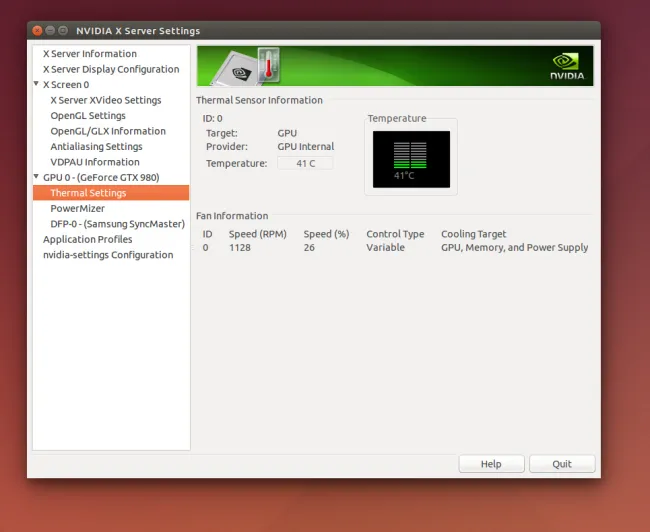This screenshot has width=650, height=532.
Task: Click the window title 'NVIDIA X Server Settings'
Action: [x=138, y=31]
